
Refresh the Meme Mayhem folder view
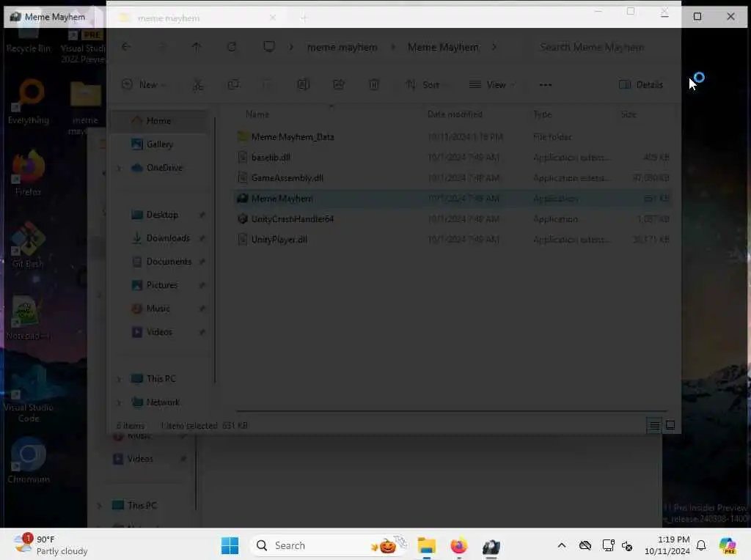click(232, 46)
